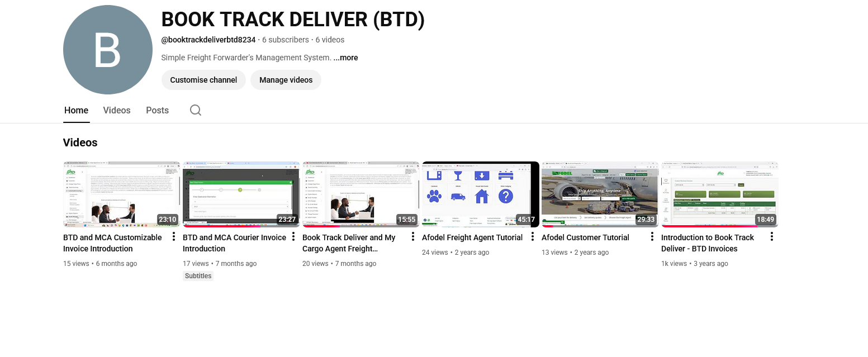868x357 pixels.
Task: Click the Manage videos button
Action: pos(286,80)
